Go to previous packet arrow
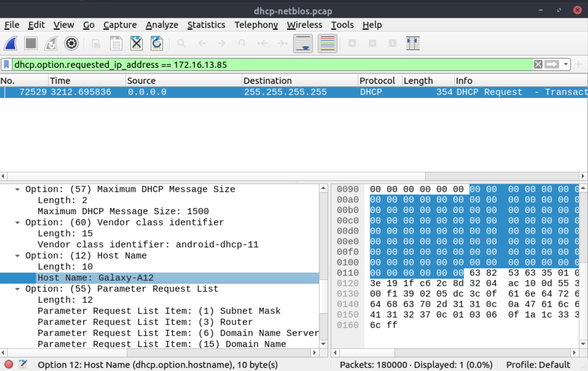The image size is (588, 371). [202, 43]
